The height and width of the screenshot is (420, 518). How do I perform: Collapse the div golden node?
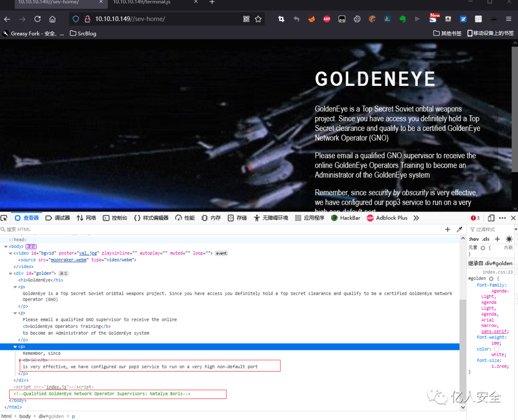(10, 273)
